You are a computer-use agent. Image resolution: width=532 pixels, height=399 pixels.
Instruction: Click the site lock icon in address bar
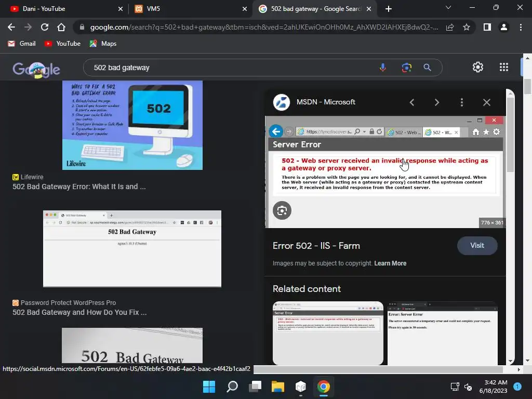pyautogui.click(x=82, y=27)
